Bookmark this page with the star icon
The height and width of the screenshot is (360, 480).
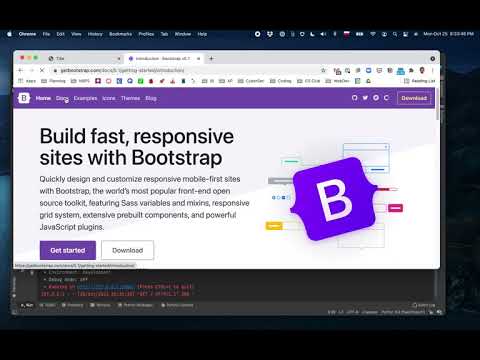point(323,70)
